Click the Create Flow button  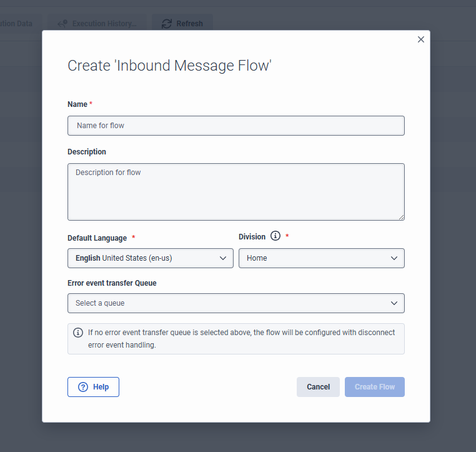point(374,387)
